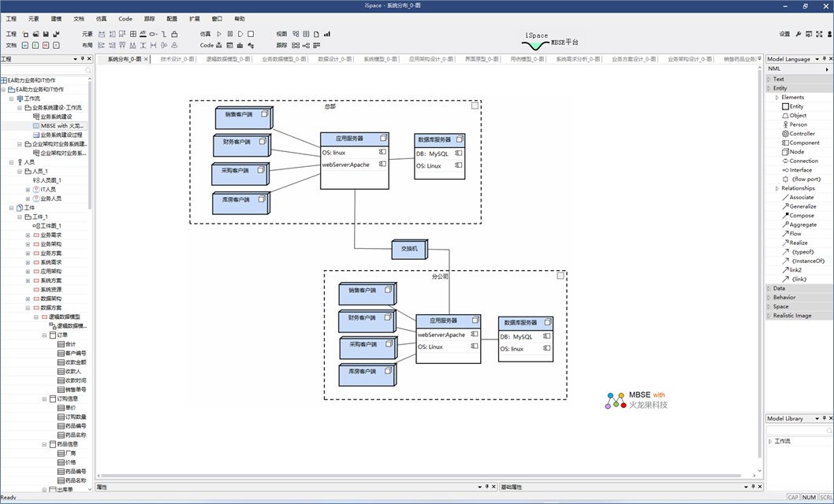This screenshot has width=834, height=504.
Task: Click the project tree search field
Action: (43, 70)
